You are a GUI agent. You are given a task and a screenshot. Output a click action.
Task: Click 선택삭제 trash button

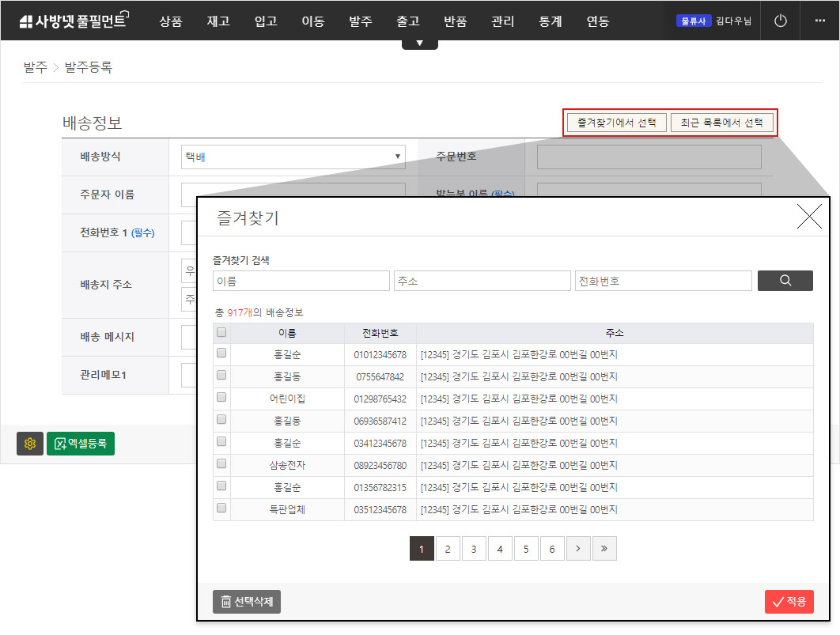click(247, 602)
